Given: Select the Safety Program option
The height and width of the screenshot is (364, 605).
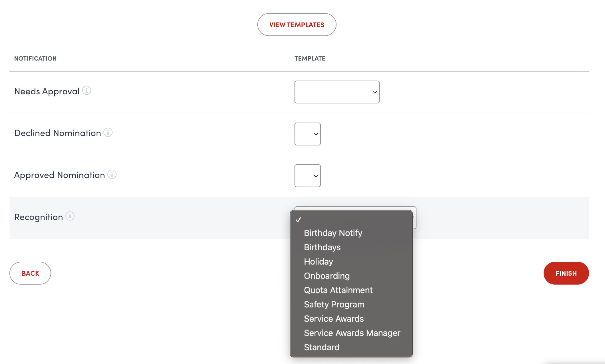Looking at the screenshot, I should (334, 304).
